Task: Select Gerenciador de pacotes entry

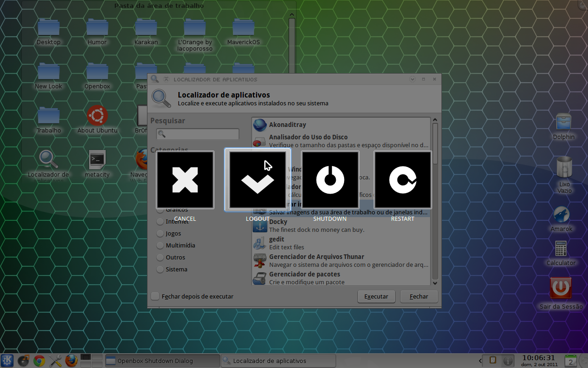Action: click(x=341, y=278)
